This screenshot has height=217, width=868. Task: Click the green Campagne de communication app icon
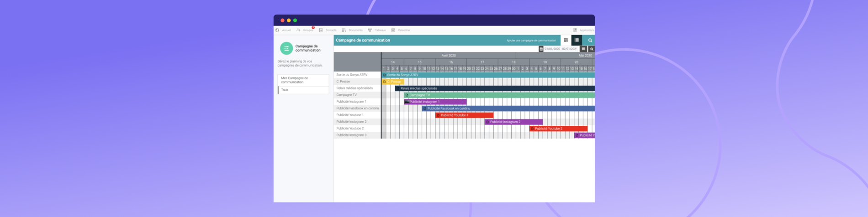(x=286, y=48)
